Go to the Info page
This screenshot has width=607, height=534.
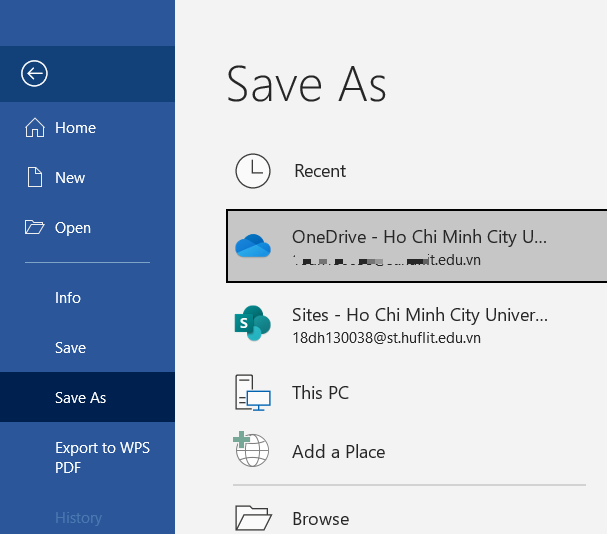[87, 298]
